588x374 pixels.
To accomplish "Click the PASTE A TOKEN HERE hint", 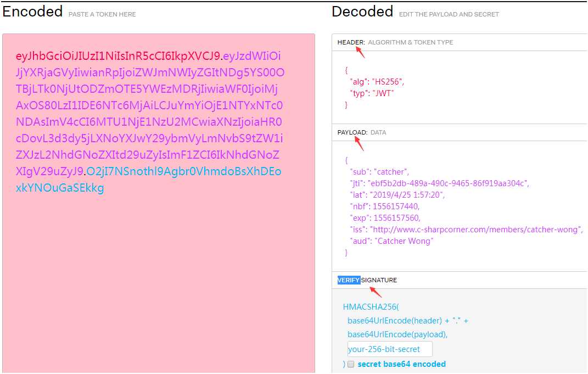I will tap(102, 14).
